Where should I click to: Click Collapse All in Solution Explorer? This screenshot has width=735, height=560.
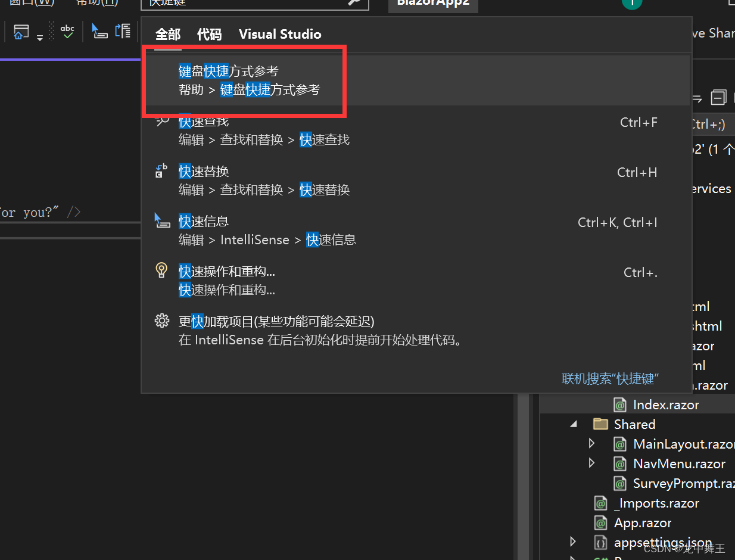(719, 98)
